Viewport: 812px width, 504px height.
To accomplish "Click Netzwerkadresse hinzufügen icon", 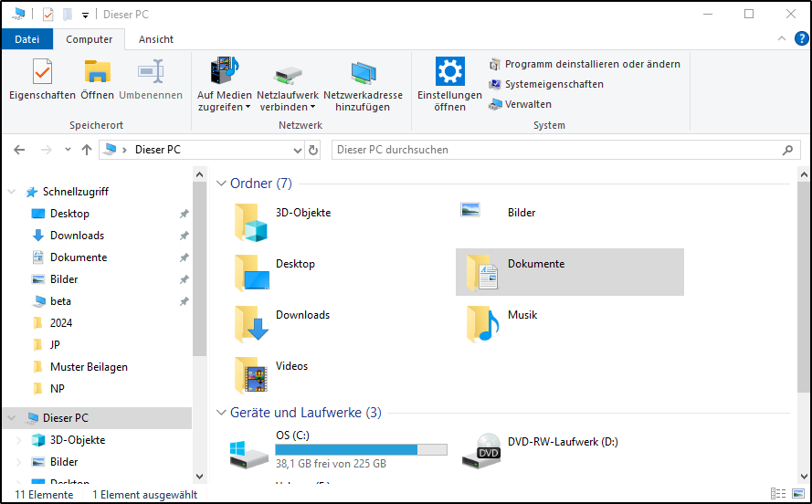I will tap(363, 73).
